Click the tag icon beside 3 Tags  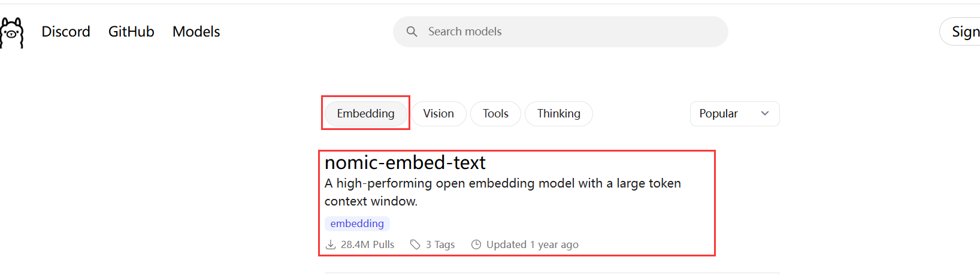coord(415,244)
